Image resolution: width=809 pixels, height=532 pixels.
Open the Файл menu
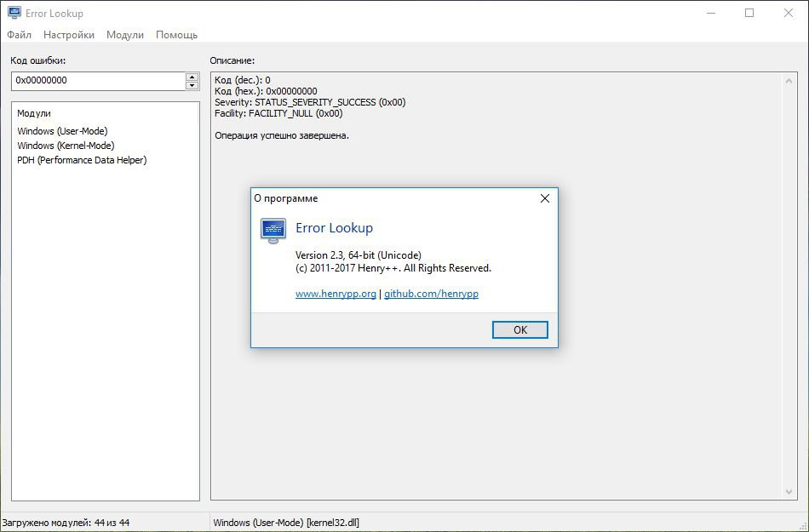pyautogui.click(x=20, y=35)
